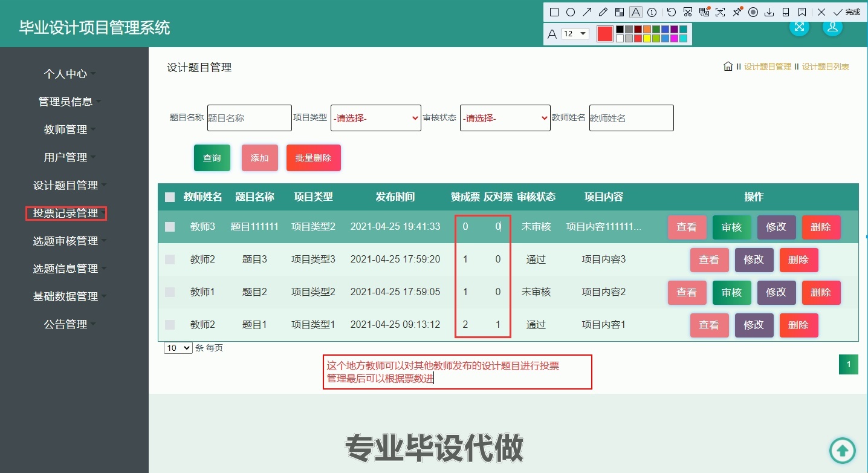Screen dimensions: 868x473
Task: Click the 发布时间 cell 2021-04-25 09:13:12
Action: [395, 325]
